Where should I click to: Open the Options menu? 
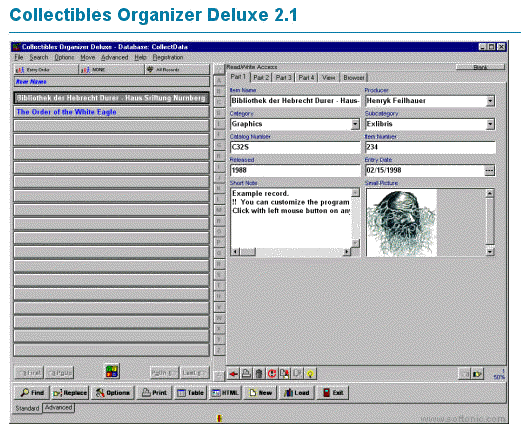[x=64, y=57]
